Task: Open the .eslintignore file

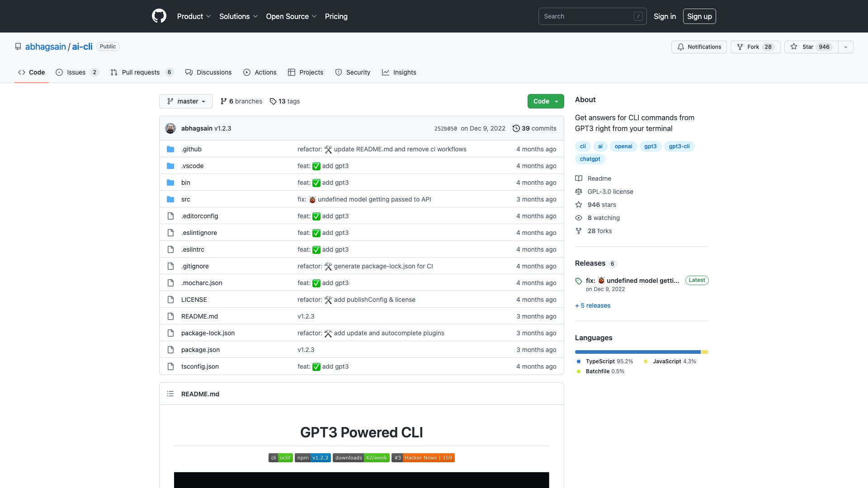Action: pos(199,233)
